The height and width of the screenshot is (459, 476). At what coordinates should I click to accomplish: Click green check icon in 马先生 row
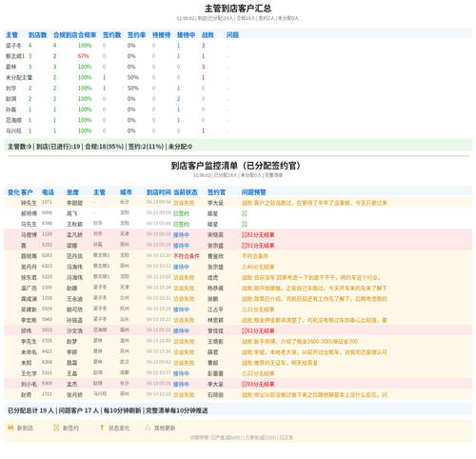(x=245, y=224)
